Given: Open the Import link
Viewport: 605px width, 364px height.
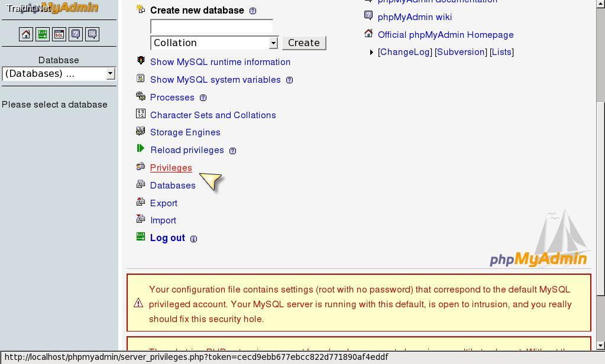Looking at the screenshot, I should [163, 220].
